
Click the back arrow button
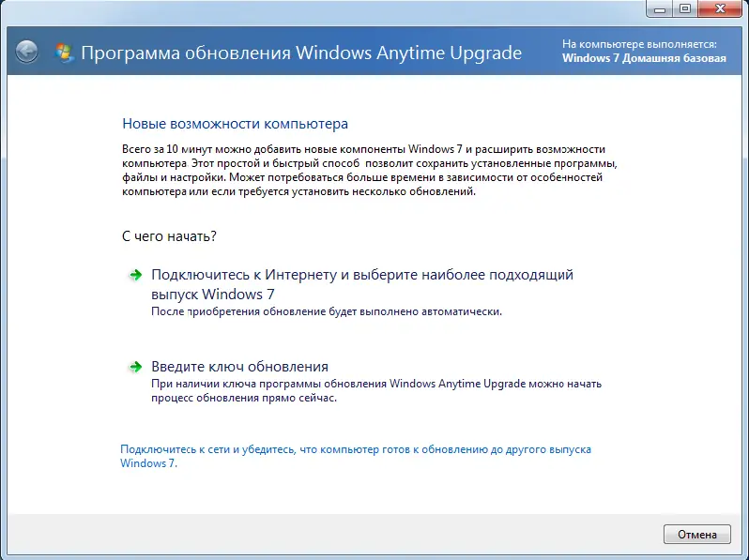click(26, 52)
